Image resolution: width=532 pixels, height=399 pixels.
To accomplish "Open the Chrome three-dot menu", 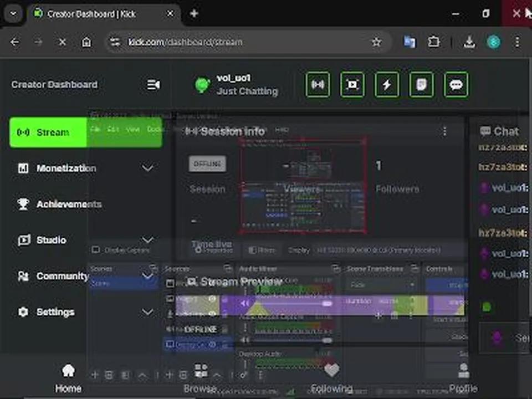I will click(517, 42).
